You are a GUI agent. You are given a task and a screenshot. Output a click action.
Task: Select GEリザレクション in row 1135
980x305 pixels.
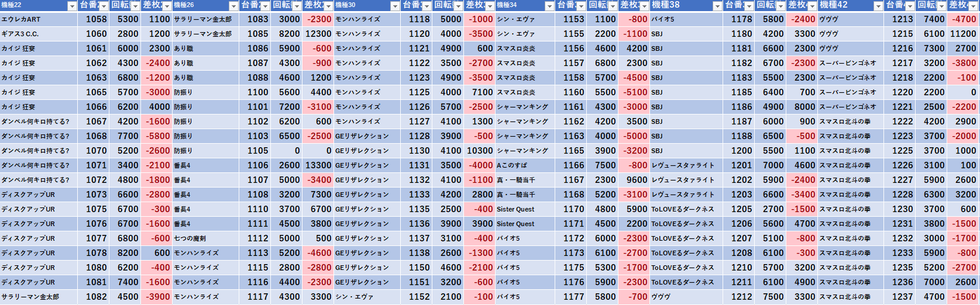tap(367, 209)
